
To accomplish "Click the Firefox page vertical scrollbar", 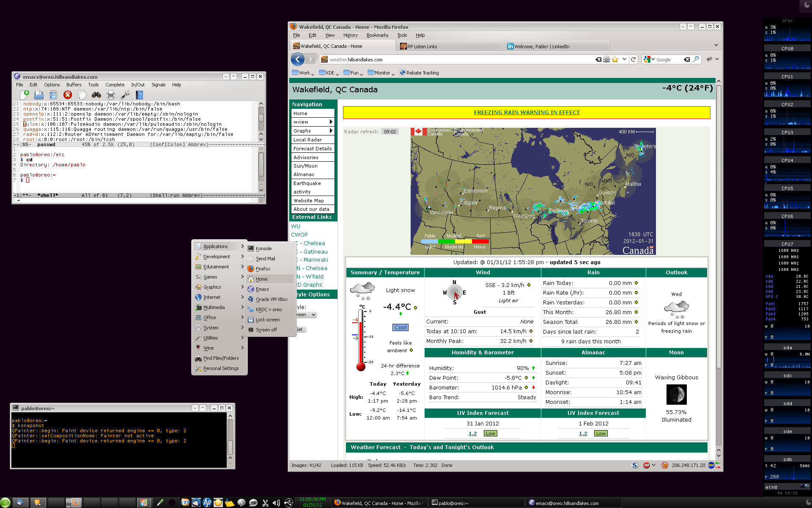I will 718,224.
